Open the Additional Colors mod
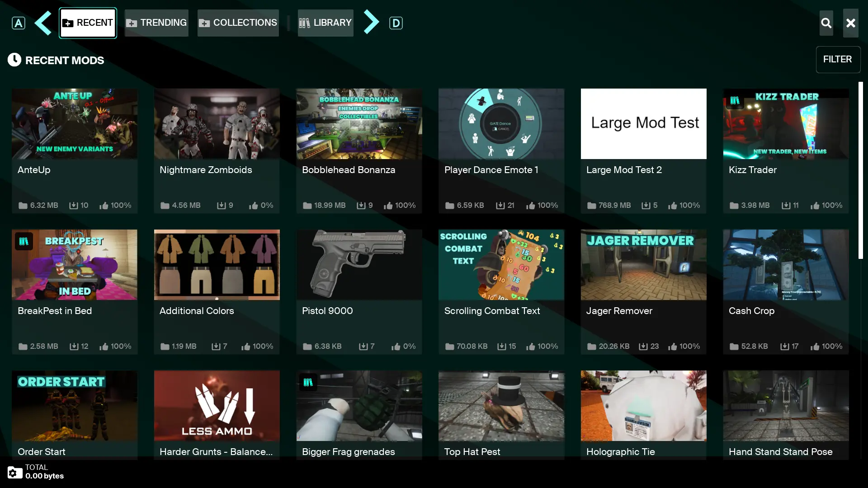The height and width of the screenshot is (488, 868). 217,292
